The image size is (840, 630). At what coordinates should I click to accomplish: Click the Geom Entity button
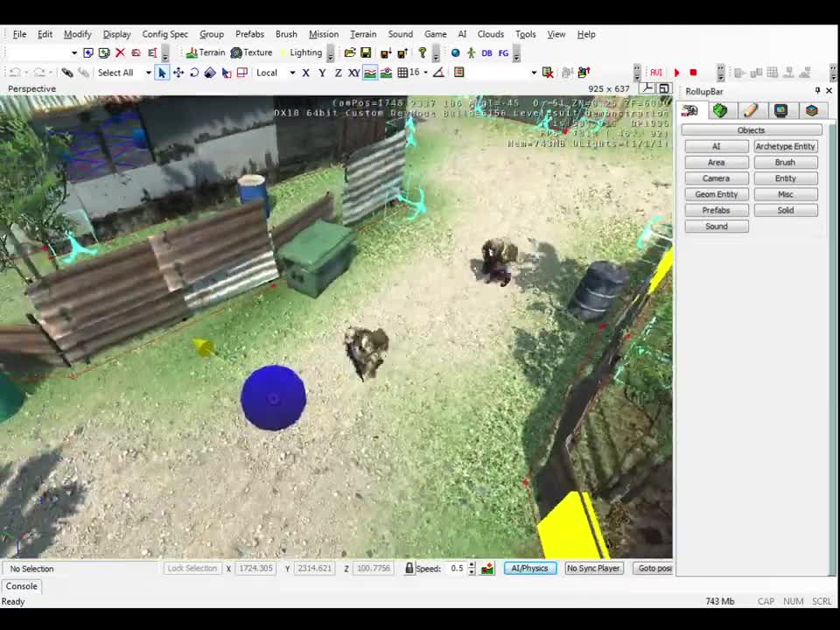coord(717,194)
